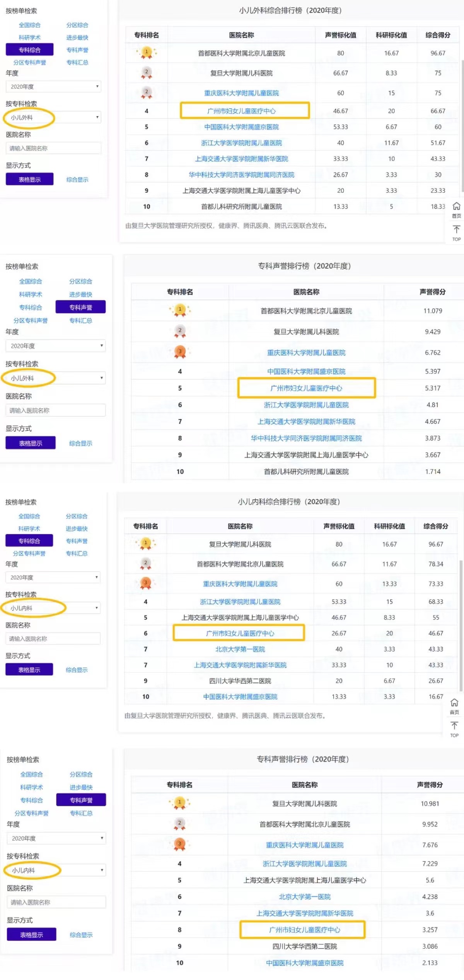Click the rank 1 gold medal icon in 小儿外科综合排行榜
This screenshot has width=464, height=980.
(147, 52)
